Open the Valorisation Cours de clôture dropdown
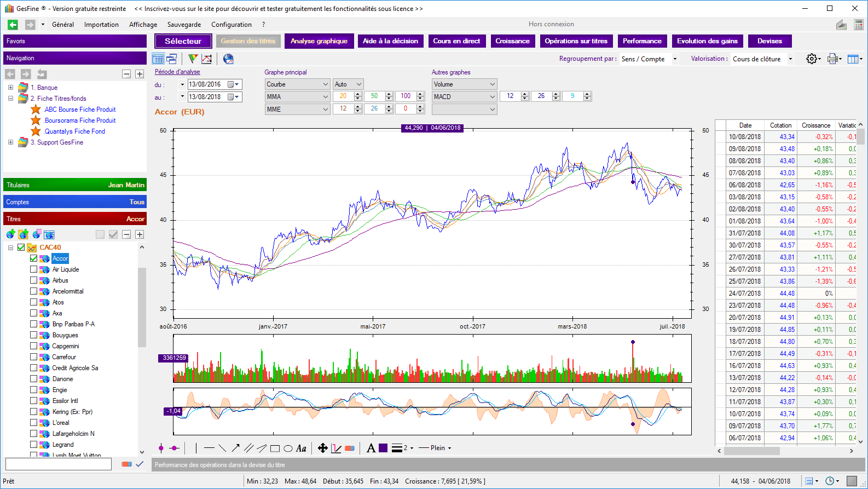The width and height of the screenshot is (868, 489). click(x=762, y=59)
